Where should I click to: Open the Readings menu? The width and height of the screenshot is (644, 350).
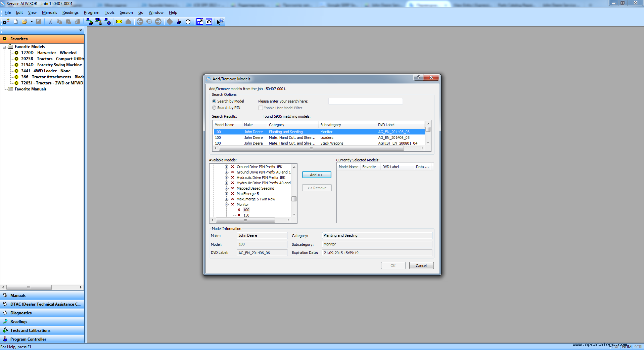tap(70, 12)
